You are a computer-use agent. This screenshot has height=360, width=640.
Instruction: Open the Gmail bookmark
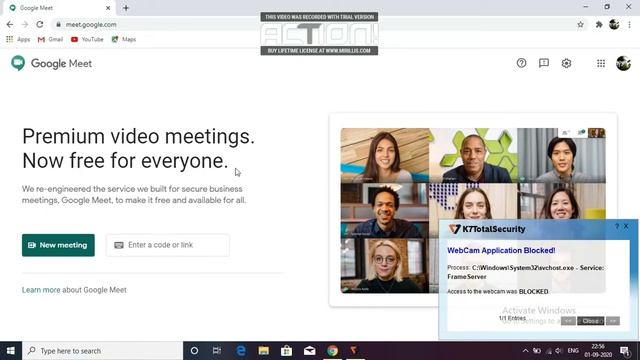50,39
